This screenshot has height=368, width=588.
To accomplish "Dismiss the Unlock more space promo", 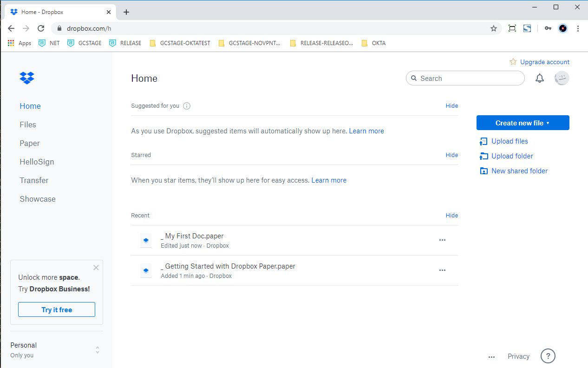I will pos(96,268).
